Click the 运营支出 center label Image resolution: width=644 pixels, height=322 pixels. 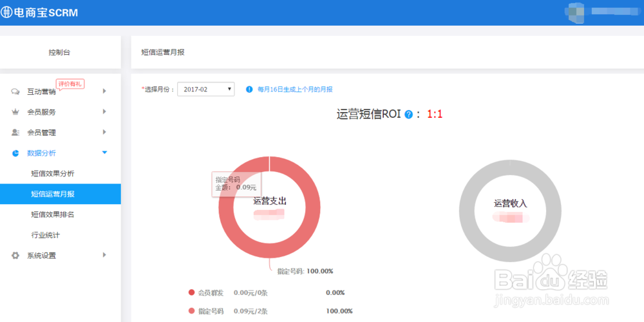[269, 201]
